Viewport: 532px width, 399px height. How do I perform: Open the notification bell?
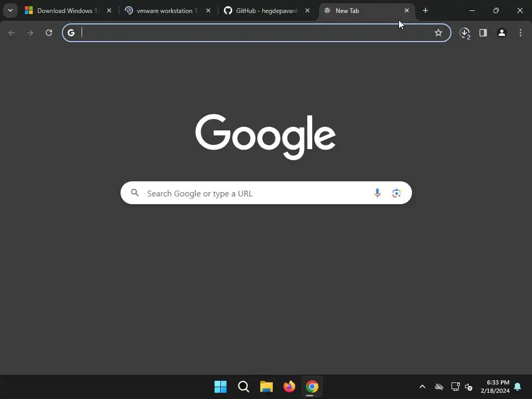(518, 387)
